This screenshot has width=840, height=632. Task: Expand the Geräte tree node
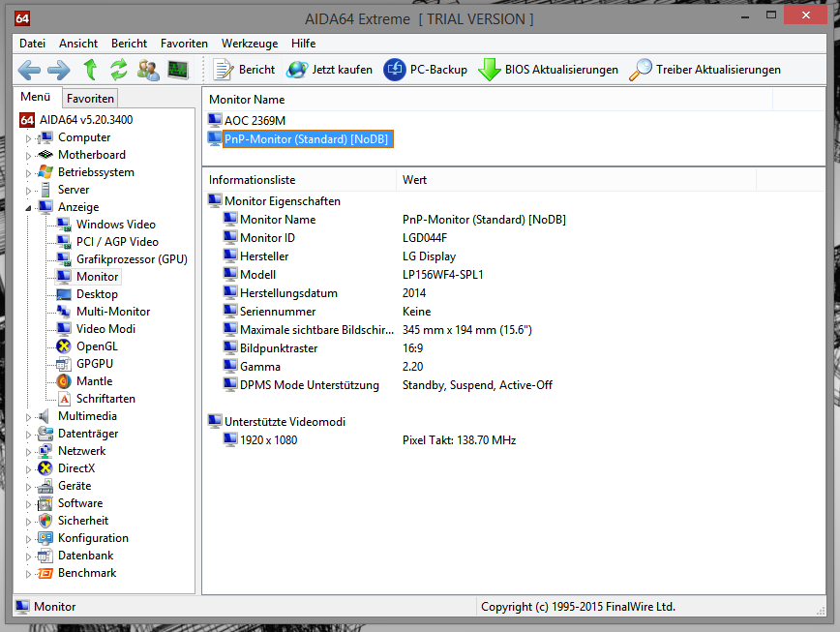pyautogui.click(x=28, y=486)
